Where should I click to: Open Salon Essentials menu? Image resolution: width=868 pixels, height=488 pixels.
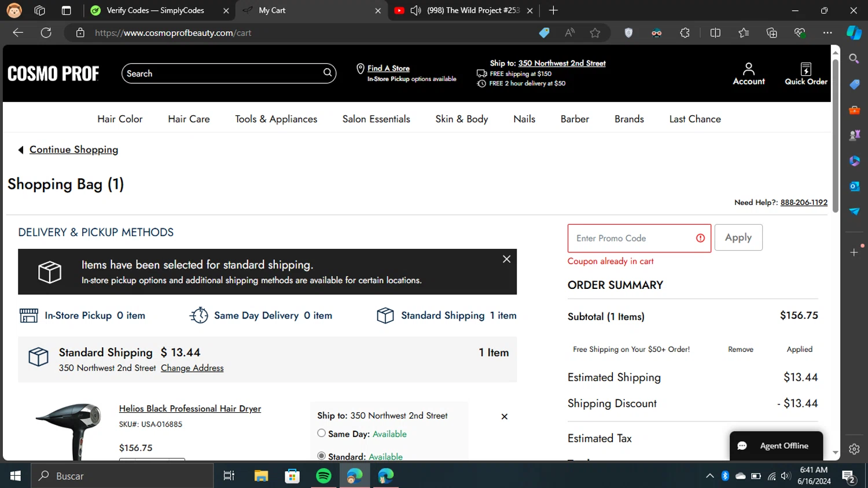pyautogui.click(x=376, y=119)
